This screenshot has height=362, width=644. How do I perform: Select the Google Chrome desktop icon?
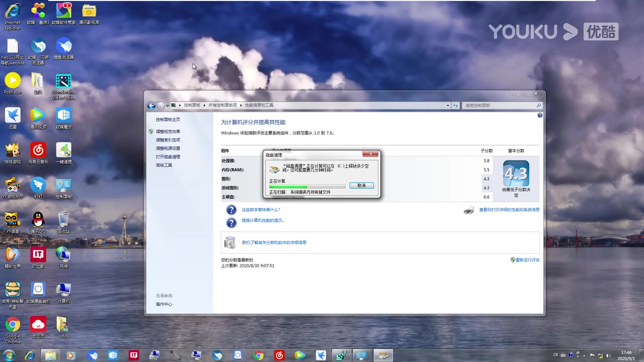pos(13,330)
